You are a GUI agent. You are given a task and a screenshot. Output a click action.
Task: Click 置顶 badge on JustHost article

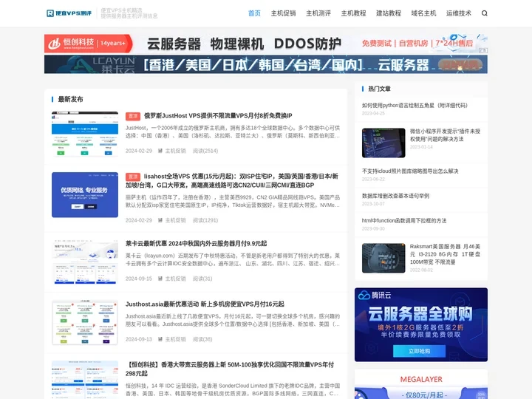(133, 116)
